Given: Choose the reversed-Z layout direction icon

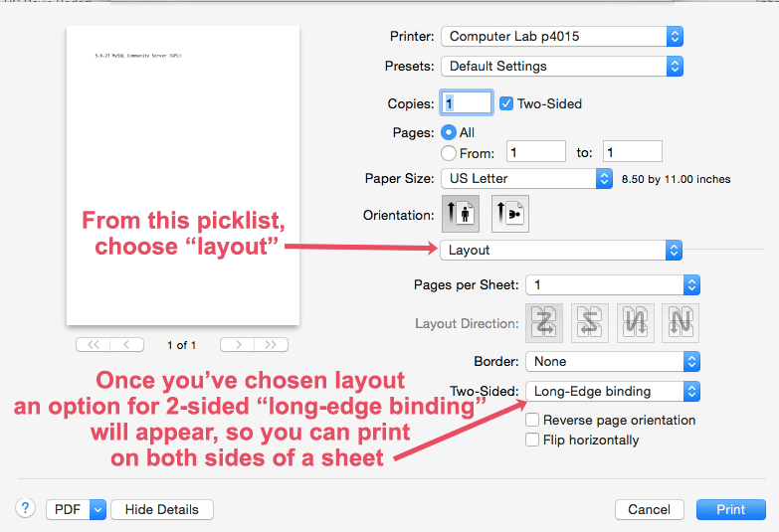Looking at the screenshot, I should [x=588, y=323].
